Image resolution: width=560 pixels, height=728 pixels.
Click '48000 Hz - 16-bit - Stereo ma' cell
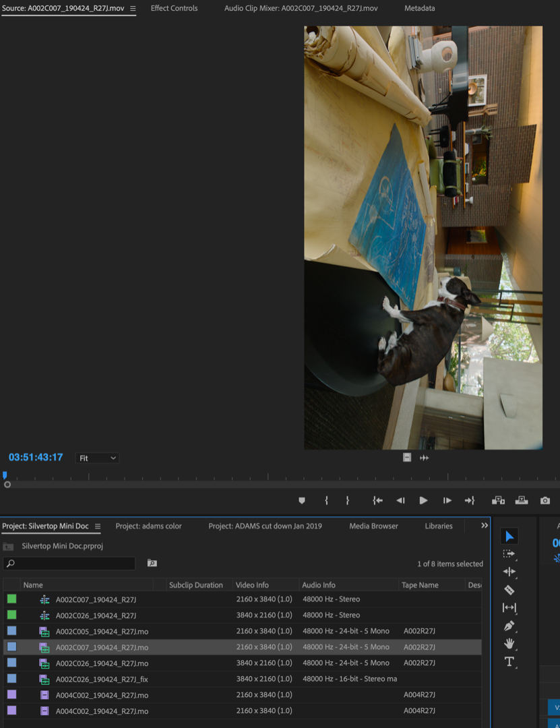(x=350, y=679)
